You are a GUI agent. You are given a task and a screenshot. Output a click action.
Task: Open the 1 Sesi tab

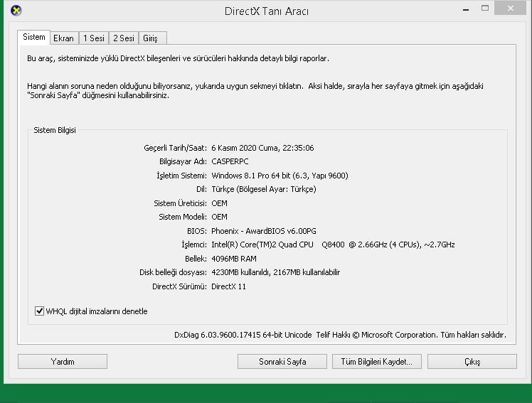[94, 38]
